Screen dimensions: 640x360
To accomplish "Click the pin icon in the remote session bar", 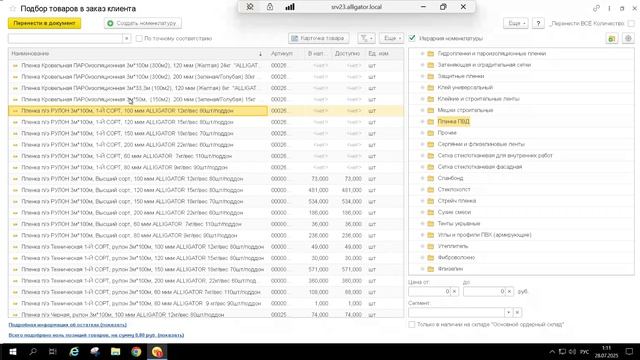I will [x=250, y=7].
